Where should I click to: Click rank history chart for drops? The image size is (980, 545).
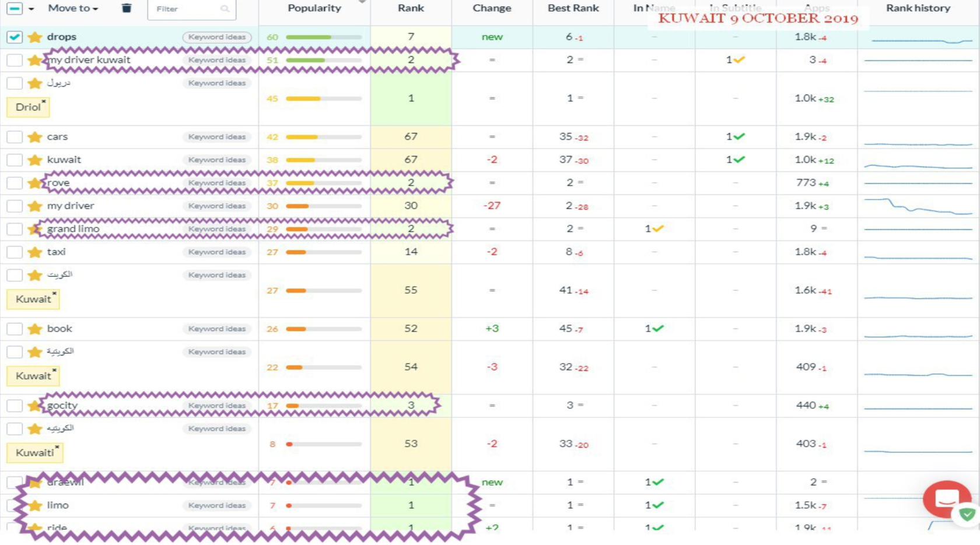pos(922,41)
